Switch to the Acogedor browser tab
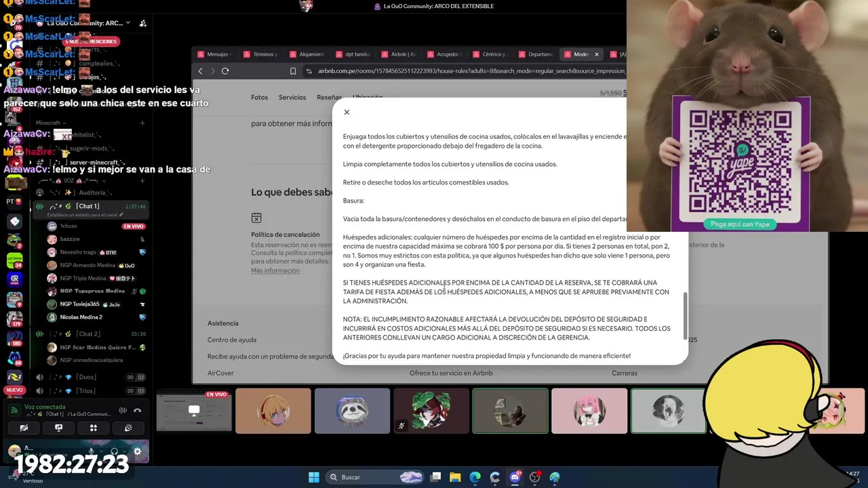Image resolution: width=868 pixels, height=488 pixels. [444, 54]
